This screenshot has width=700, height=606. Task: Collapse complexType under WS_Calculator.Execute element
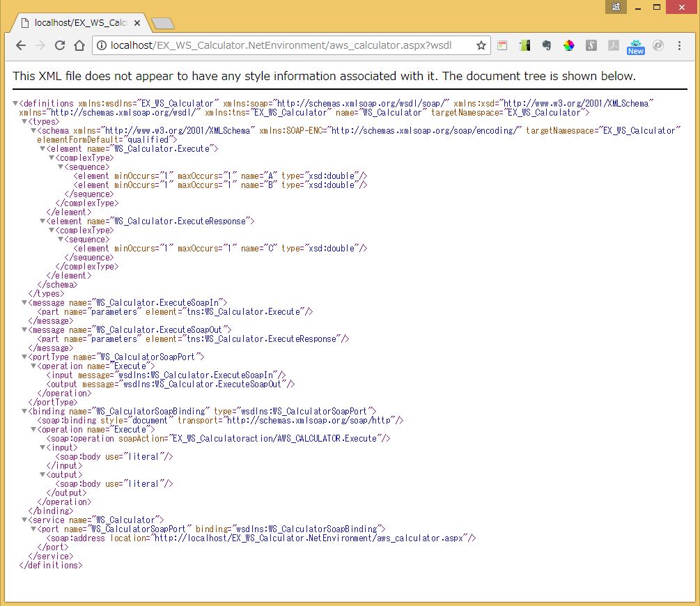click(x=52, y=157)
